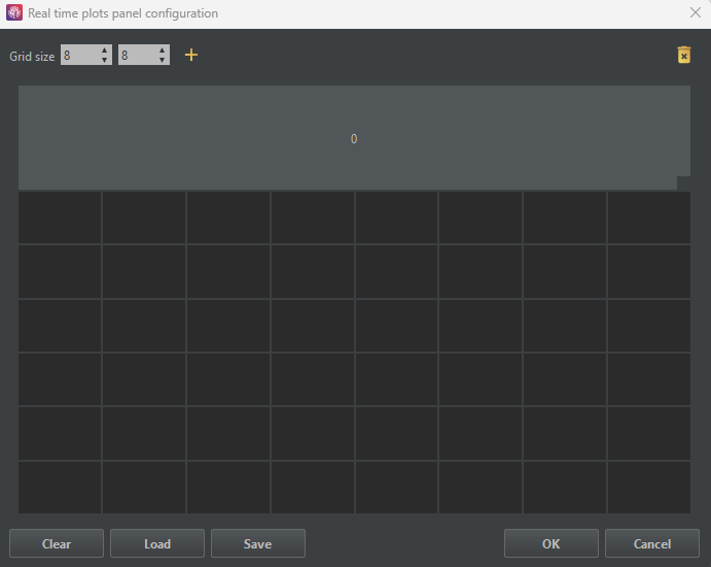Click the yellow plus add-plot icon
This screenshot has height=567, width=711.
pyautogui.click(x=191, y=55)
